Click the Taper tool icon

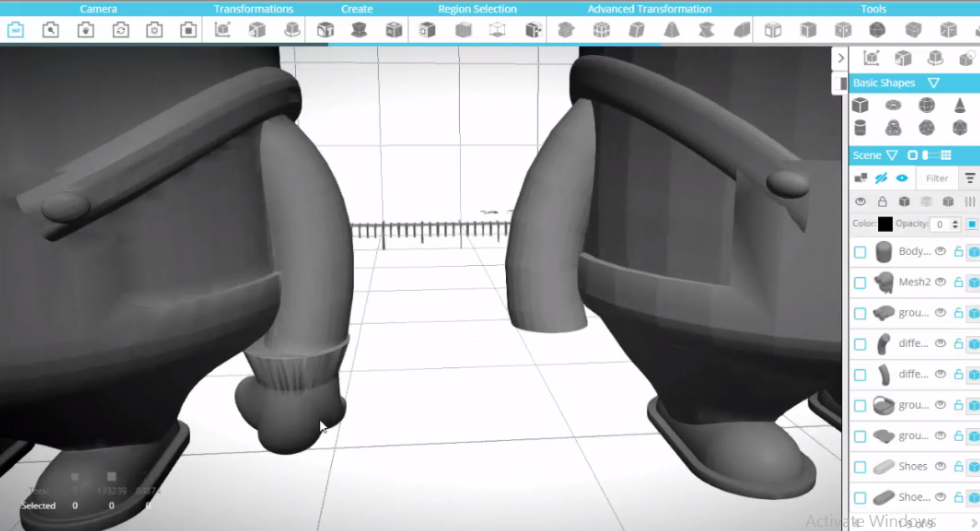point(671,30)
